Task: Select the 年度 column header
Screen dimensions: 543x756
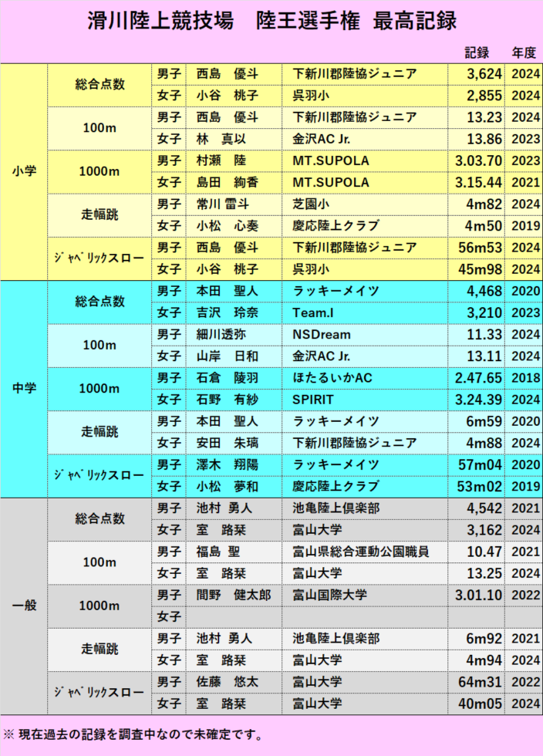Action: 524,52
